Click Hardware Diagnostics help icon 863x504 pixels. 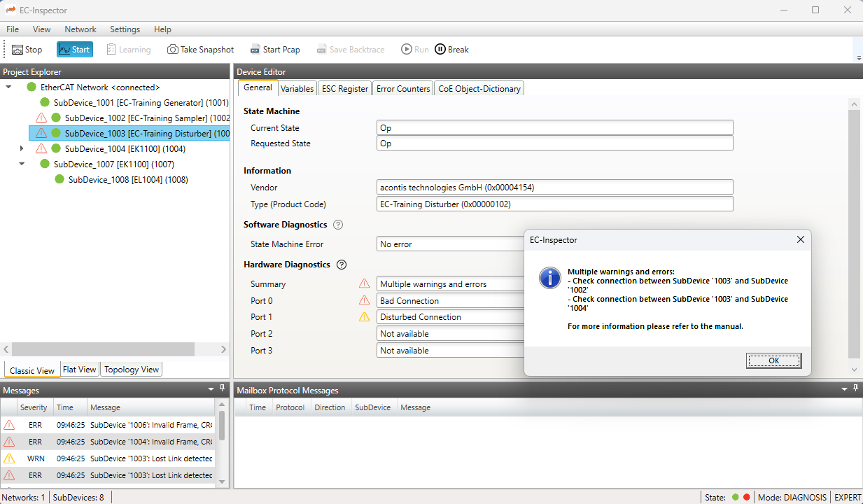[x=342, y=265]
